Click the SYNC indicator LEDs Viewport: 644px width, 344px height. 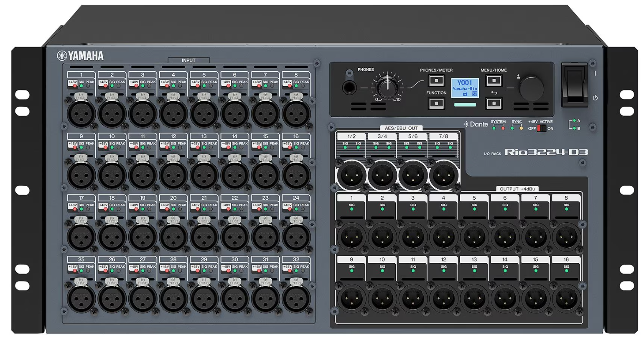pyautogui.click(x=517, y=128)
